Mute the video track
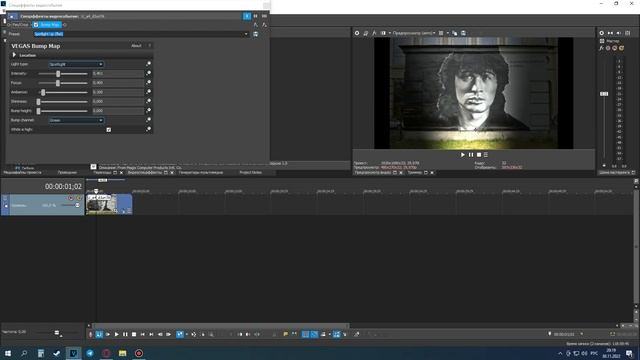Image resolution: width=640 pixels, height=360 pixels. pos(71,198)
